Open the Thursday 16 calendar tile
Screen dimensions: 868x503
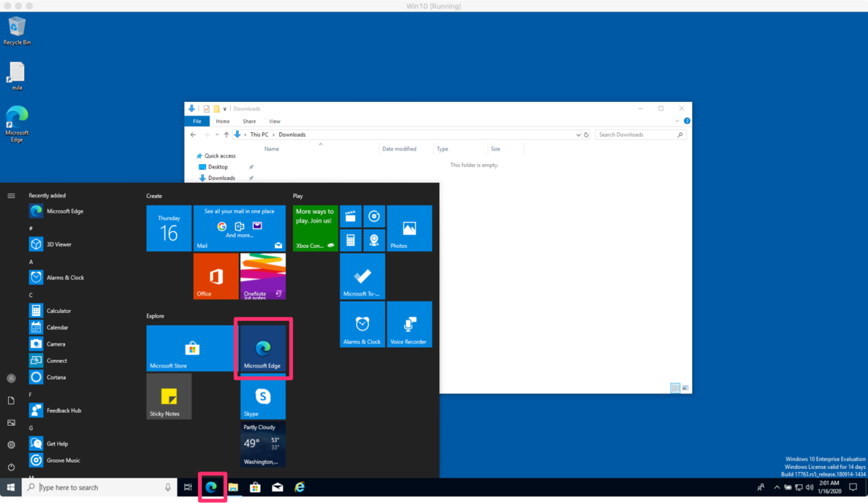pyautogui.click(x=169, y=228)
